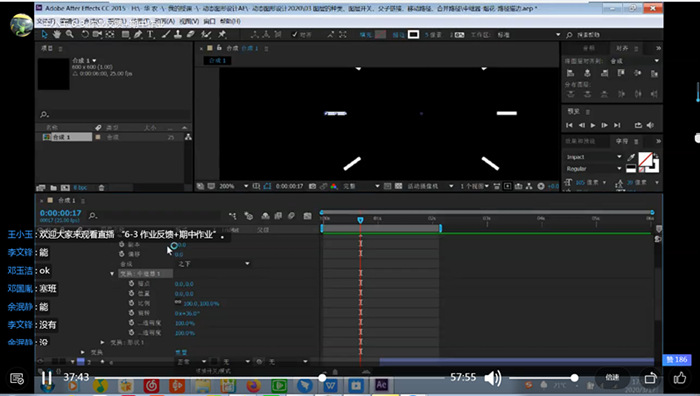Select the Hand tool
The image size is (700, 396).
pyautogui.click(x=57, y=34)
